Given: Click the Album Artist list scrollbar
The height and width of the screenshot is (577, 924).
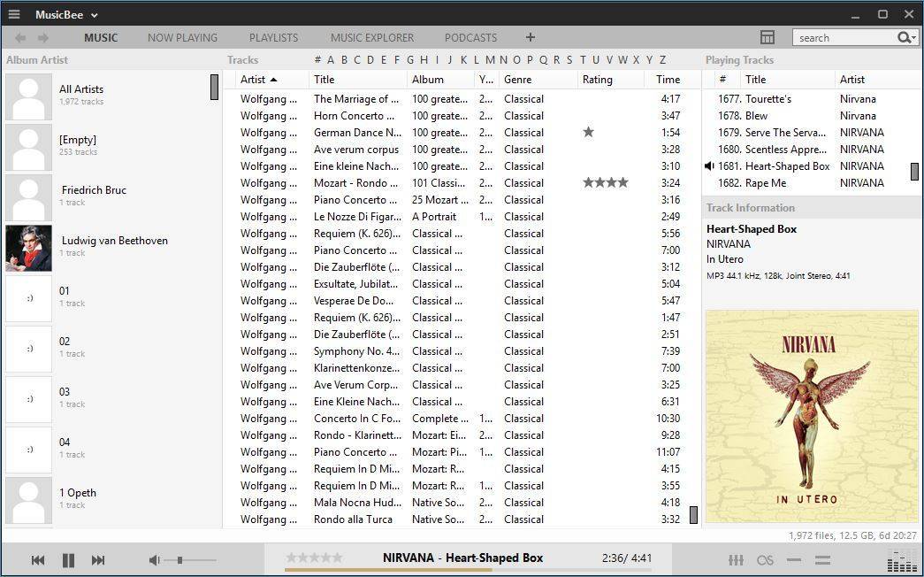Looking at the screenshot, I should click(215, 87).
